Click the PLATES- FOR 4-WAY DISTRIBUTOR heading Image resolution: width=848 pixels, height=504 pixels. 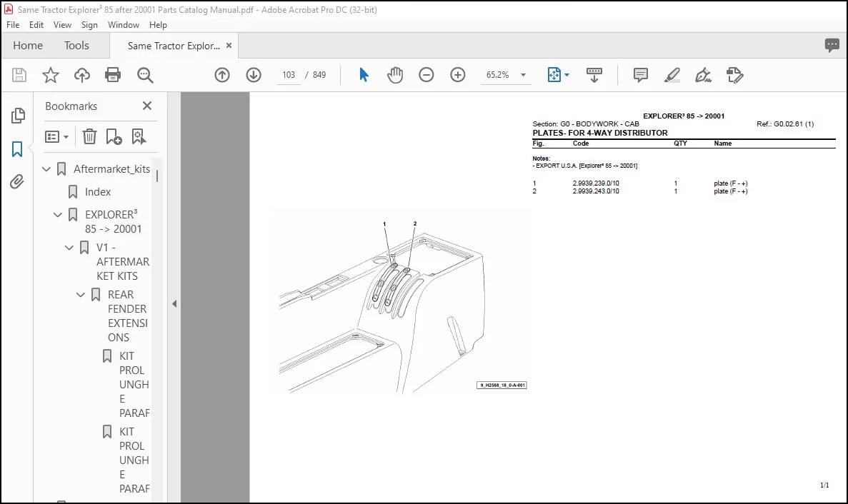pyautogui.click(x=600, y=133)
